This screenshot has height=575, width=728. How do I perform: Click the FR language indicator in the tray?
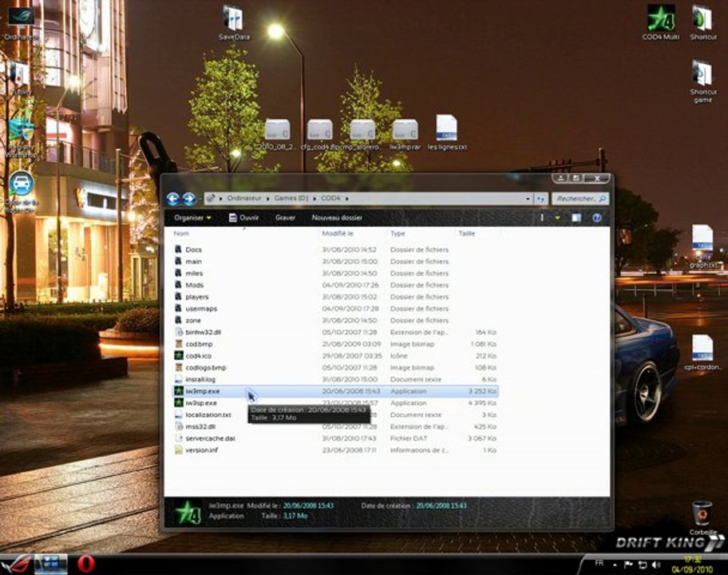599,563
